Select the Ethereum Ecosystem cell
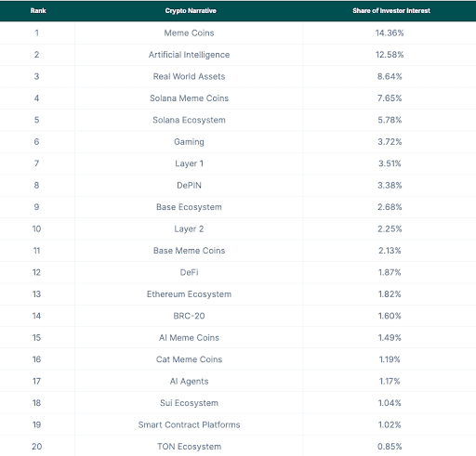The image size is (476, 456). pos(189,294)
